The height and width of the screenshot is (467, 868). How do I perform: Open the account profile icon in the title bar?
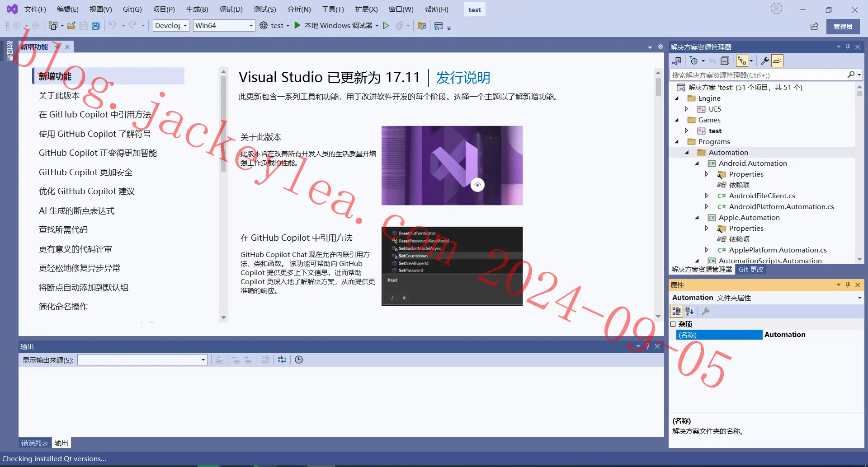pyautogui.click(x=776, y=9)
